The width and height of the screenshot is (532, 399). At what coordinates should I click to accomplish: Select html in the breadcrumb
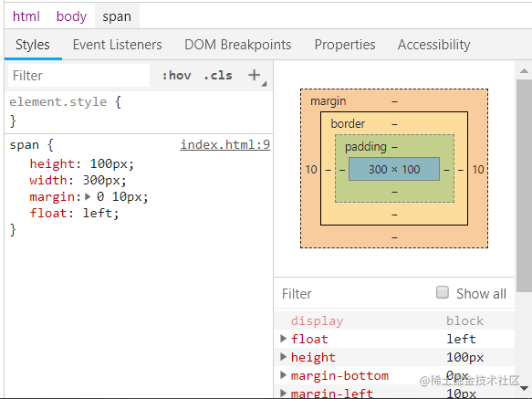(26, 16)
